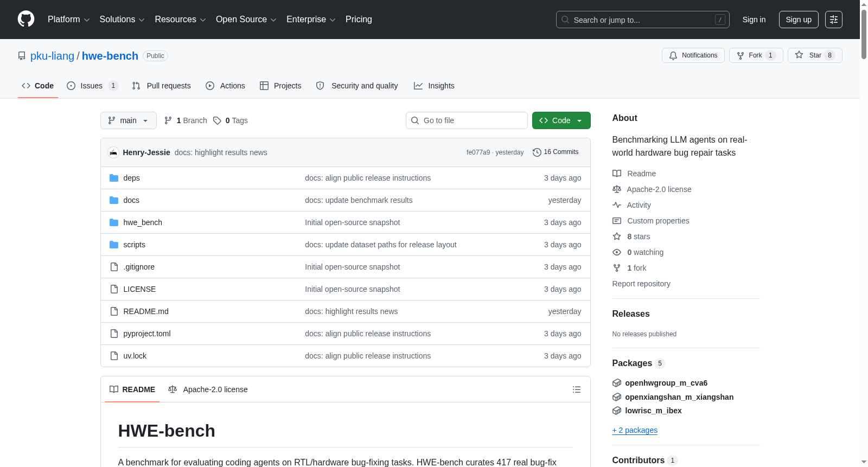Open the LICENSE file icon
This screenshot has width=868, height=467.
click(x=114, y=289)
